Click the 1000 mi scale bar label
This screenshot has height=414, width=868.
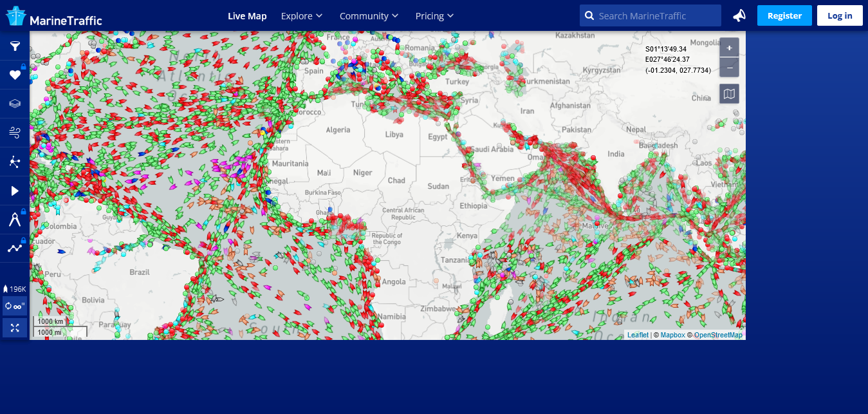[x=50, y=332]
